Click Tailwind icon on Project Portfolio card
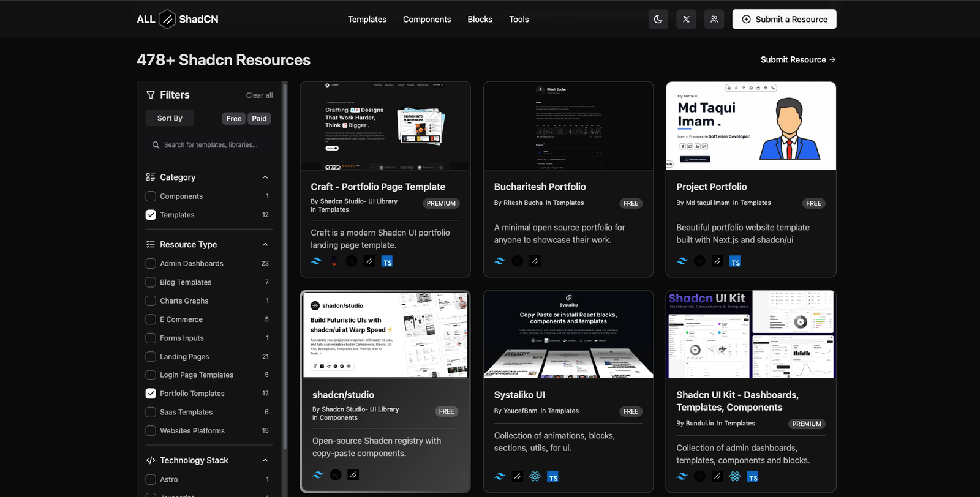 click(682, 261)
